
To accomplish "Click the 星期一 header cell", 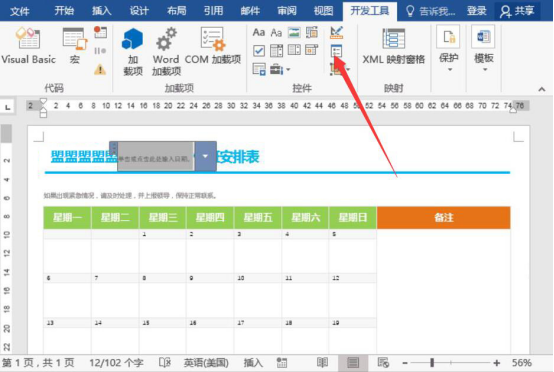I will pos(67,217).
